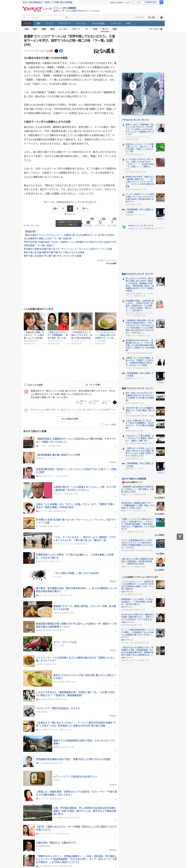Click the Yahoo! JAPAN logo
The width and height of the screenshot is (186, 868).
point(32,9)
